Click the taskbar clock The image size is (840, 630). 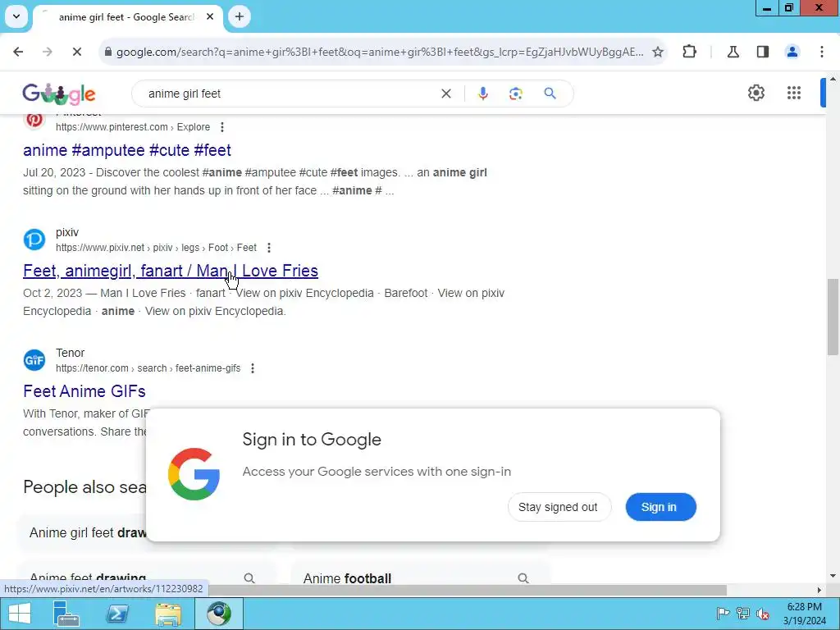804,614
